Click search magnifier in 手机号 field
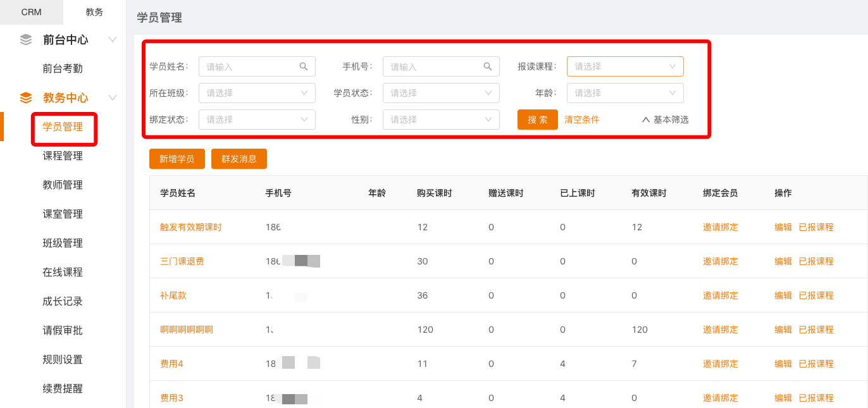This screenshot has height=408, width=868. pos(488,66)
